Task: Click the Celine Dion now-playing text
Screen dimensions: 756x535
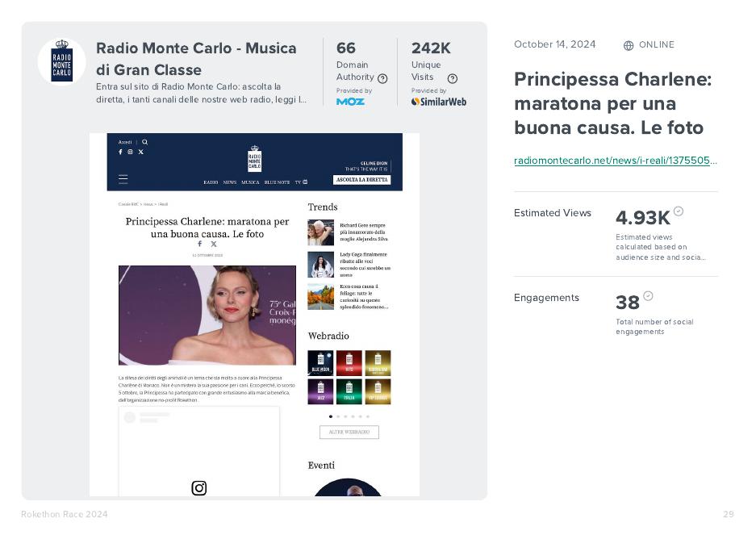Action: 366,166
